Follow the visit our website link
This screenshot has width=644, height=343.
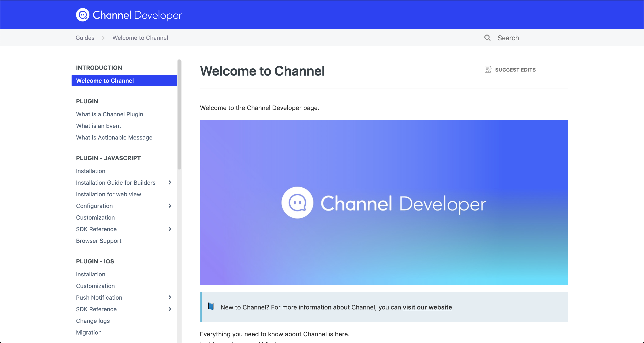coord(427,307)
